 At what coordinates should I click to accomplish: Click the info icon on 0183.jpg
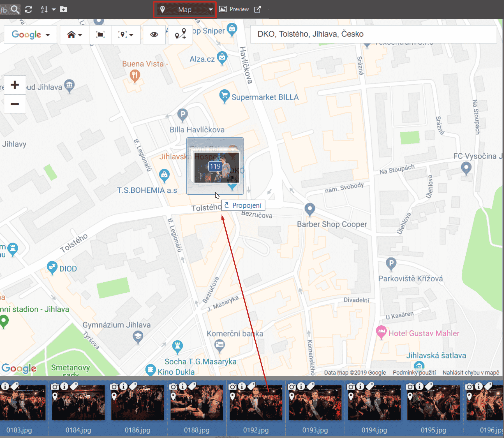click(x=5, y=386)
